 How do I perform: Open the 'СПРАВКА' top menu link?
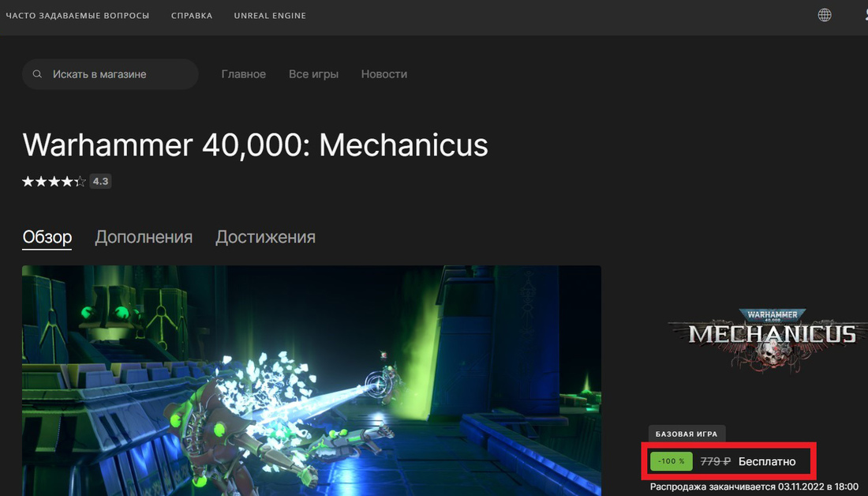coord(192,16)
